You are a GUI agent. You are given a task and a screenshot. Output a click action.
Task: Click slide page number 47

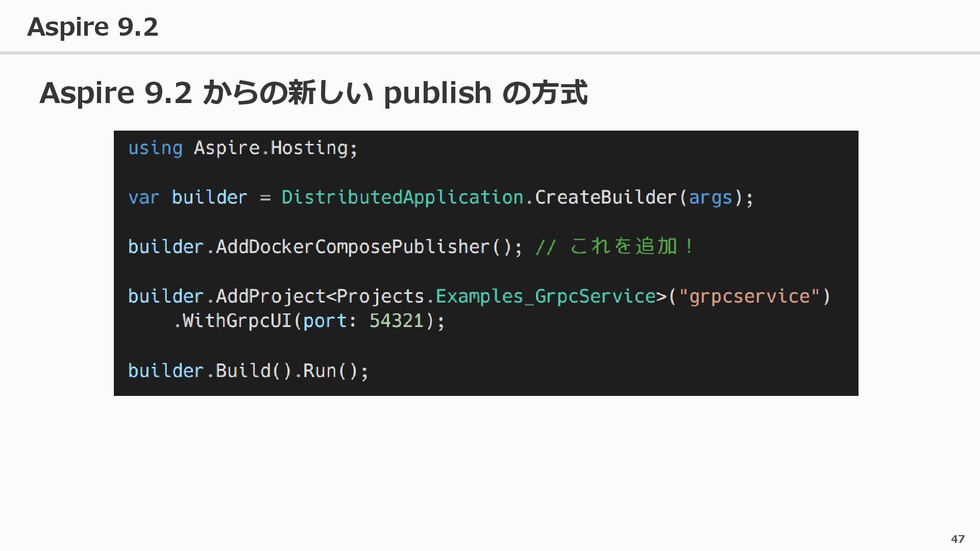958,539
